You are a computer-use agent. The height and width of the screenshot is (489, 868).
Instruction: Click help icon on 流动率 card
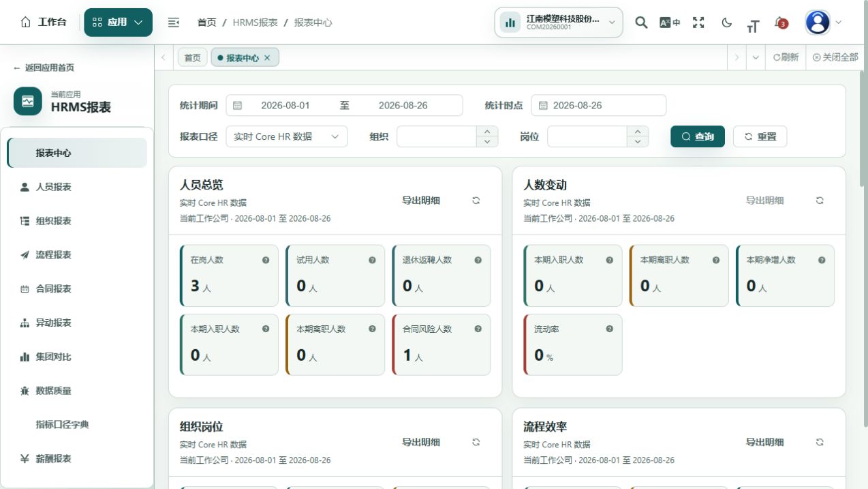[610, 329]
